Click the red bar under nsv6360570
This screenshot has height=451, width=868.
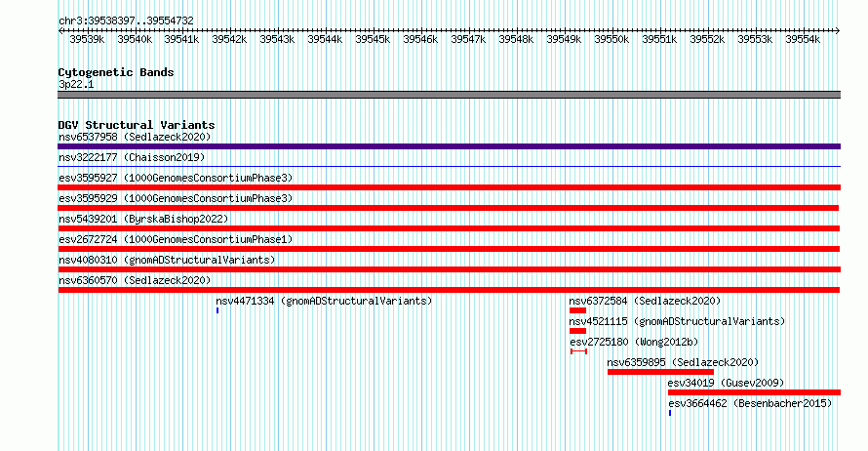coord(449,290)
